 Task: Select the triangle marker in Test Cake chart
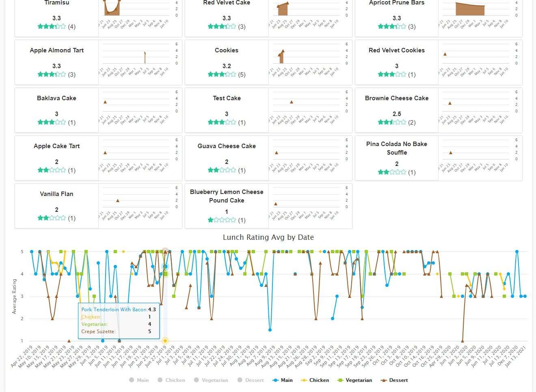coord(292,102)
